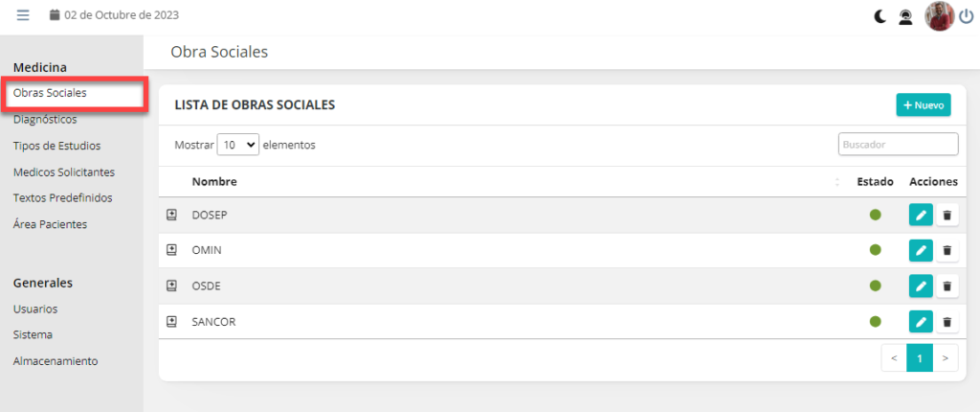
Task: Click the support agent headset icon
Action: [905, 16]
